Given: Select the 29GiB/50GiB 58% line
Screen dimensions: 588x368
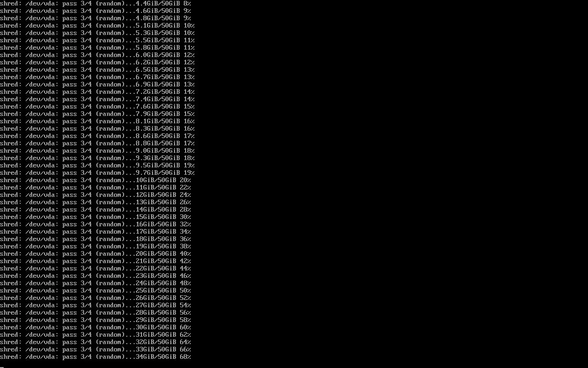Looking at the screenshot, I should [x=96, y=320].
